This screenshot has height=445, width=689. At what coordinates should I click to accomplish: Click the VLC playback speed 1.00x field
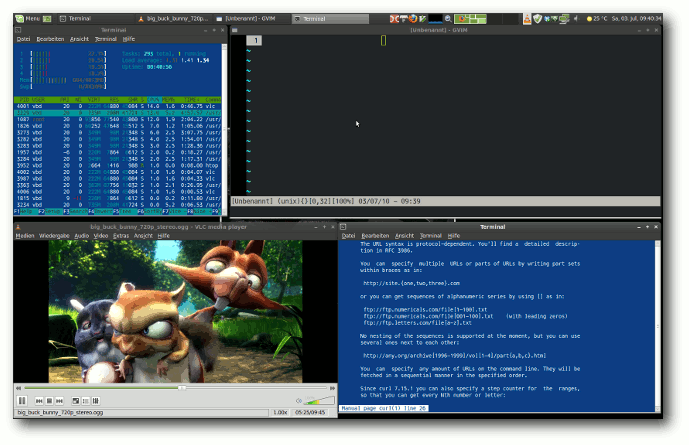(x=280, y=412)
